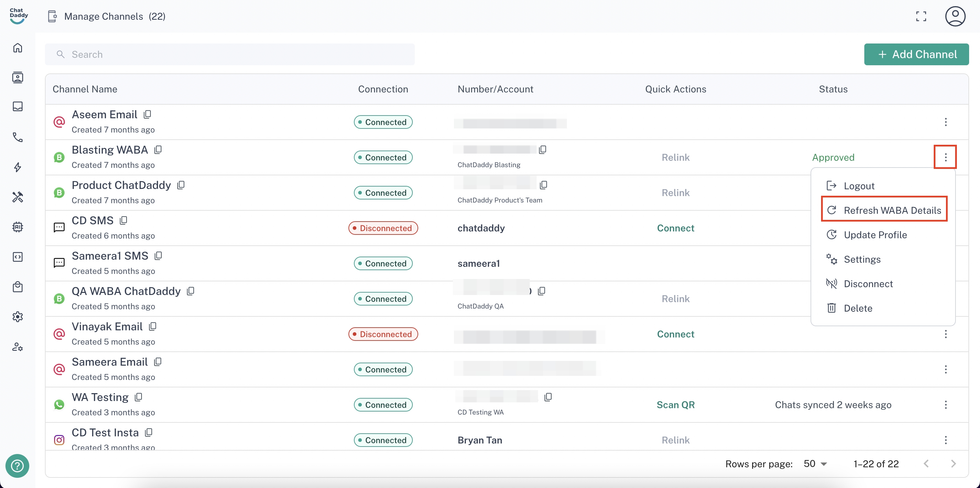The height and width of the screenshot is (488, 980).
Task: Choose Update Profile from the menu
Action: [x=875, y=235]
